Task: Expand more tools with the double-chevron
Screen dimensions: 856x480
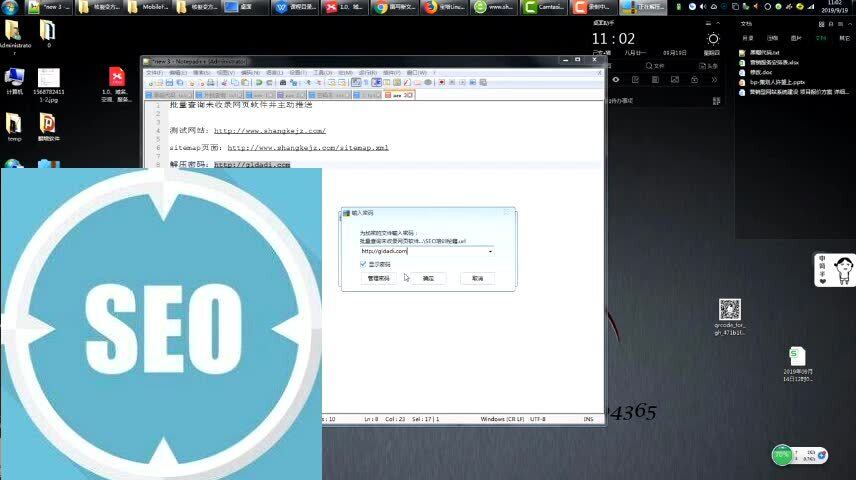Action: 714,80
